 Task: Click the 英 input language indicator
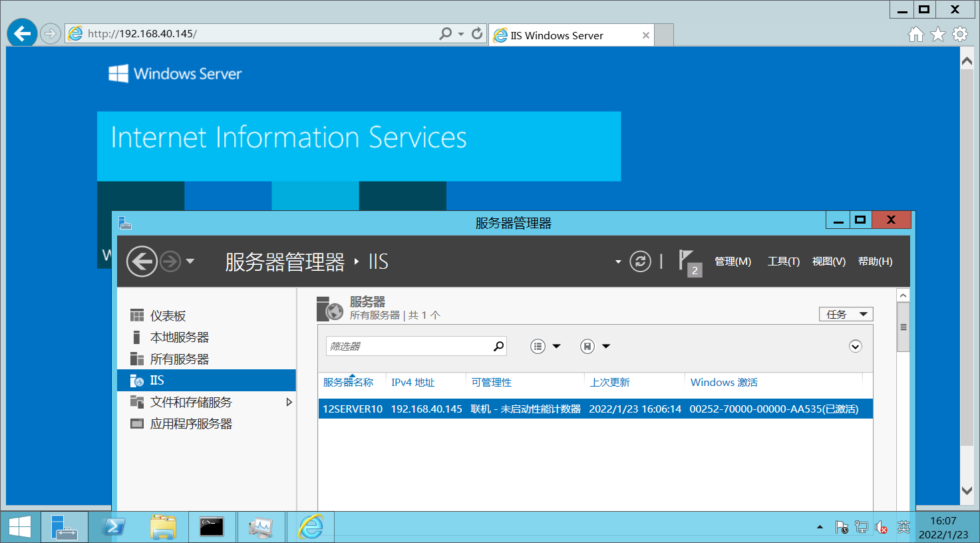coord(903,527)
